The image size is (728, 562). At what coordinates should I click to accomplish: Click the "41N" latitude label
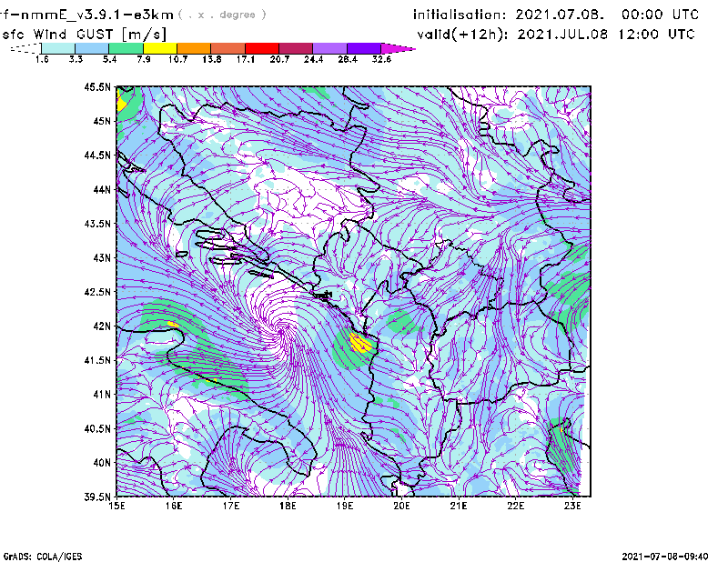[x=102, y=395]
